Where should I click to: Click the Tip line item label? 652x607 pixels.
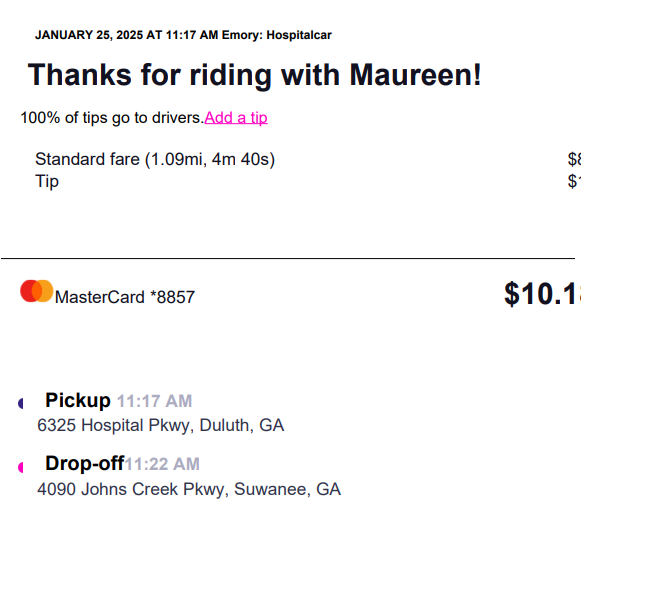47,181
